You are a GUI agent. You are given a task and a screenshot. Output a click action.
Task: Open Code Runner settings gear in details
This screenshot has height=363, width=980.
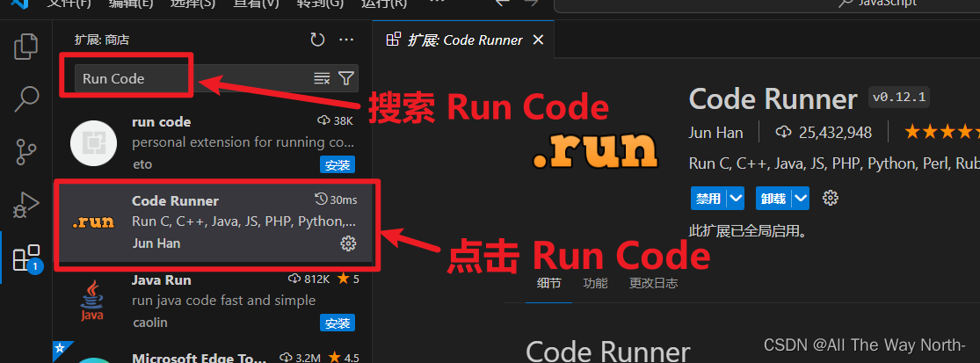(830, 199)
